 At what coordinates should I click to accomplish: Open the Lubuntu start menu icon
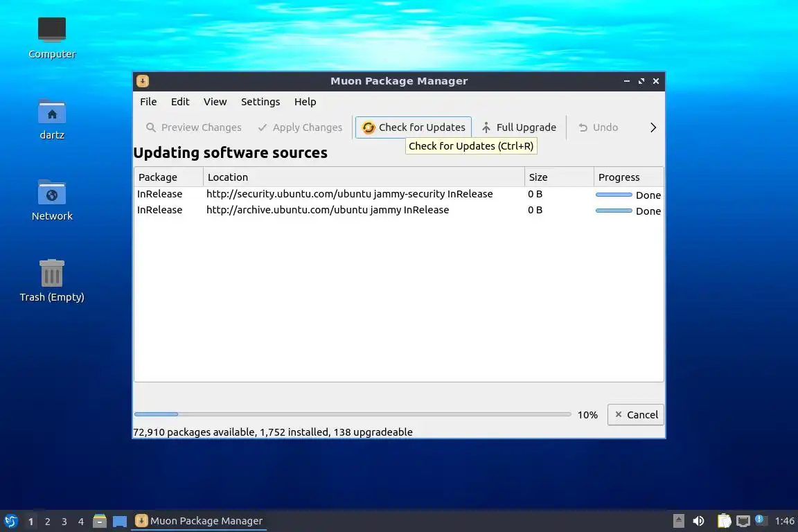10,521
